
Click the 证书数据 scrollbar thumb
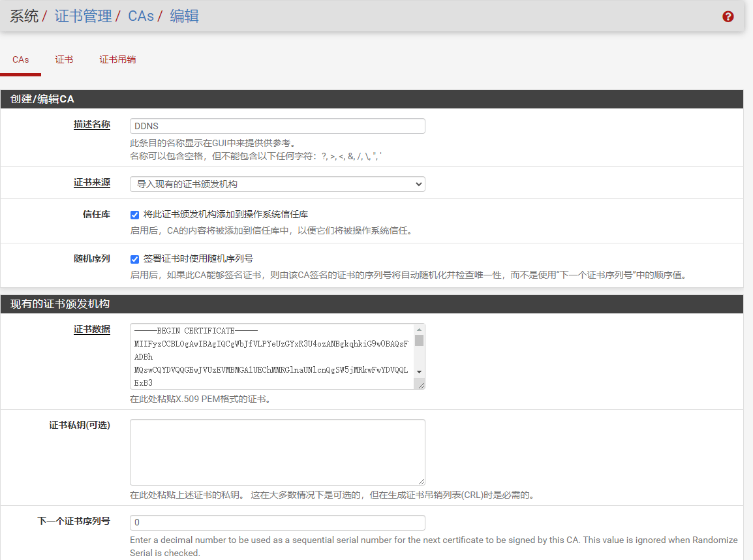[x=420, y=340]
